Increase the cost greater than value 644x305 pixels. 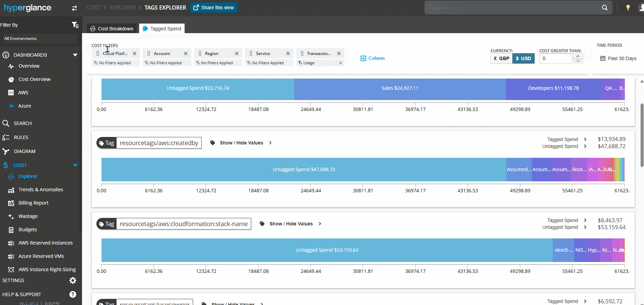(x=578, y=56)
